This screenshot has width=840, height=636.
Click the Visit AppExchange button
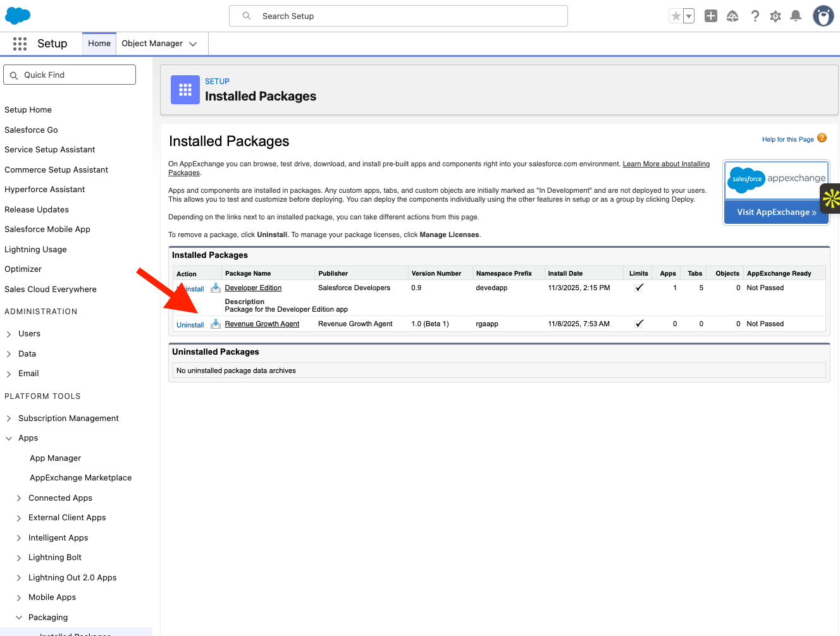776,212
